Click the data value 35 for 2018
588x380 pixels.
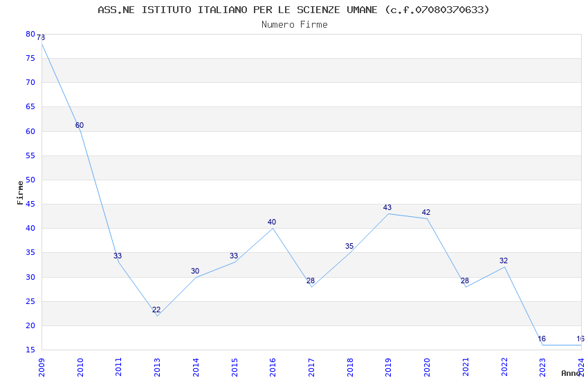click(349, 246)
